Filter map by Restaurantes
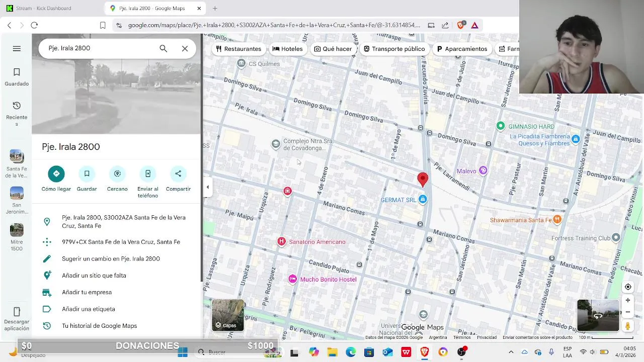 point(238,49)
